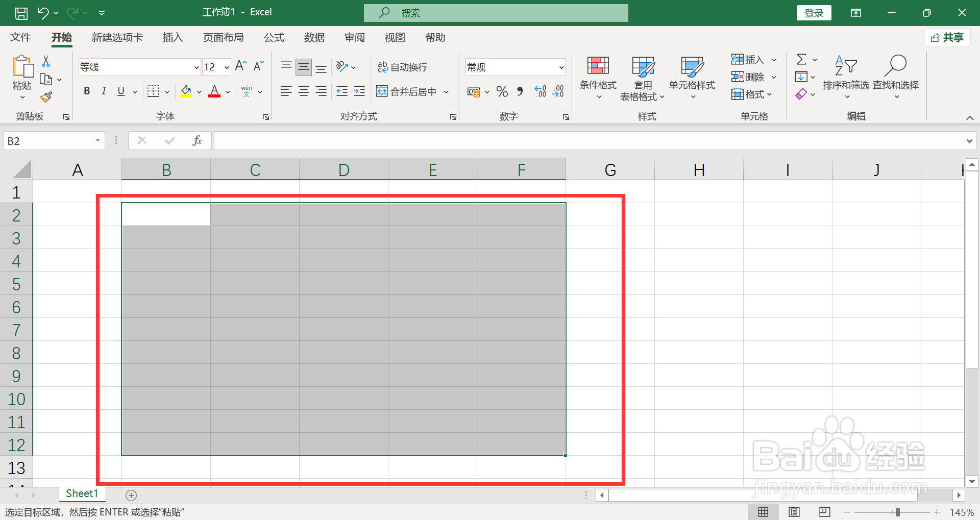Expand the formula bar
Screen dimensions: 980x520
coord(969,141)
